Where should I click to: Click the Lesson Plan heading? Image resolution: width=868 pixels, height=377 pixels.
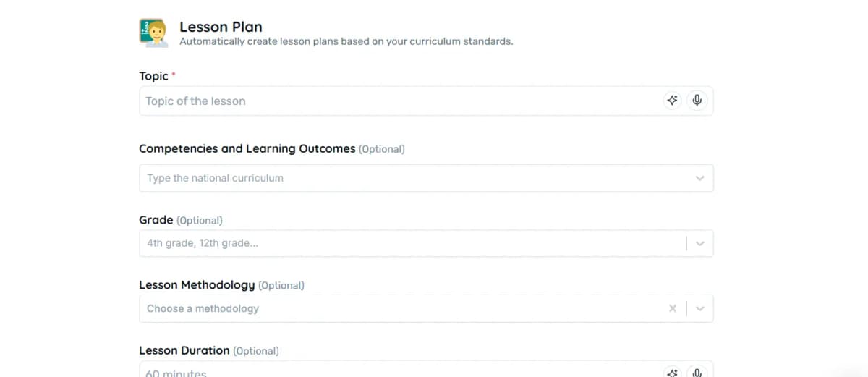tap(221, 27)
